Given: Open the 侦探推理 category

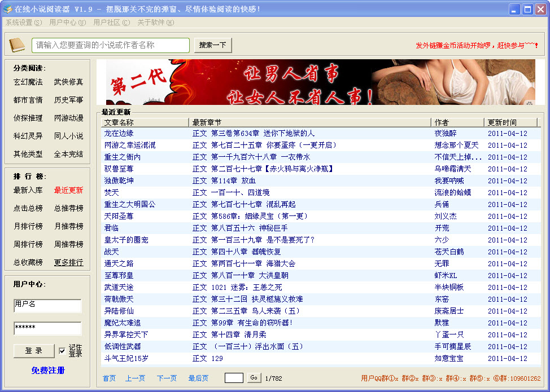Looking at the screenshot, I should pos(28,118).
